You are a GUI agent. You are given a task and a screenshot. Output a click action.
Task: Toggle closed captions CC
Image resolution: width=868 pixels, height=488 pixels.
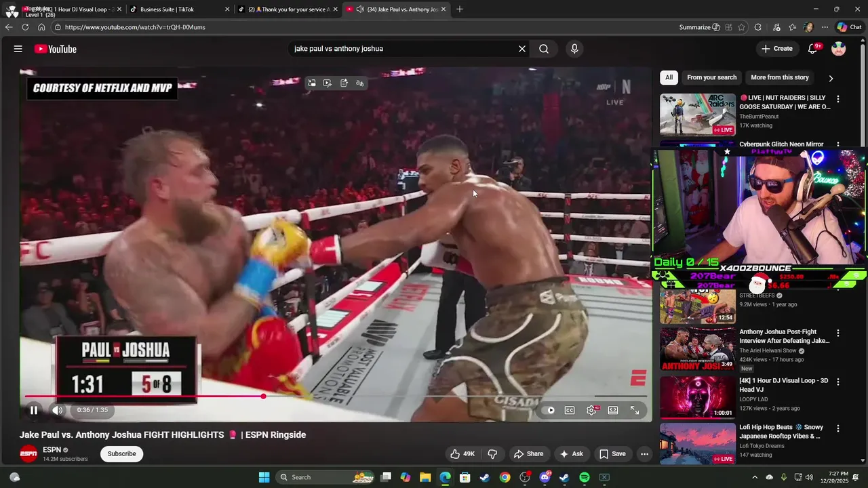pos(570,410)
